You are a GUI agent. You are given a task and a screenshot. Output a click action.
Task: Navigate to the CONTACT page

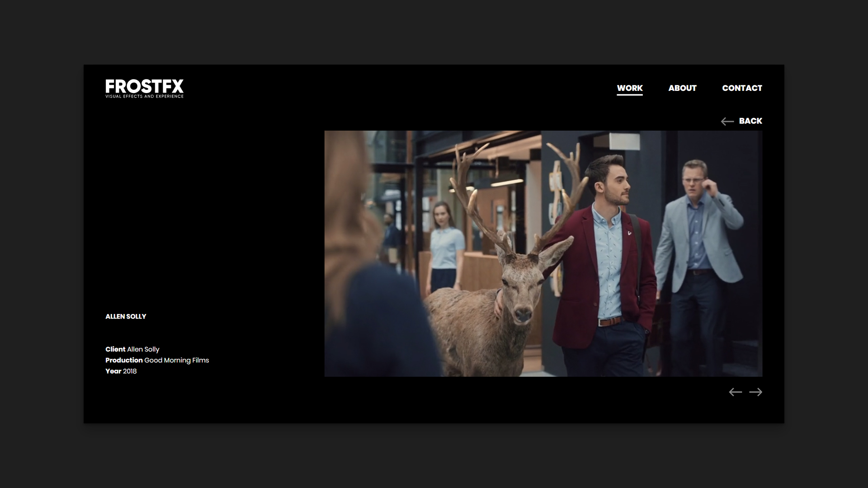click(x=742, y=88)
